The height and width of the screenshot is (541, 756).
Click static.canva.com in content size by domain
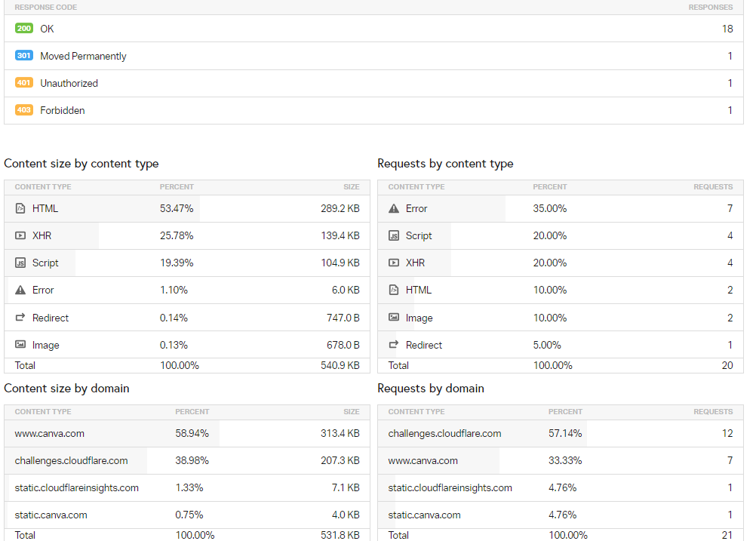coord(51,515)
